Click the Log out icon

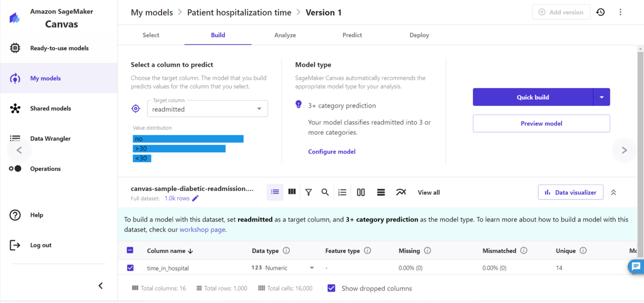(15, 245)
